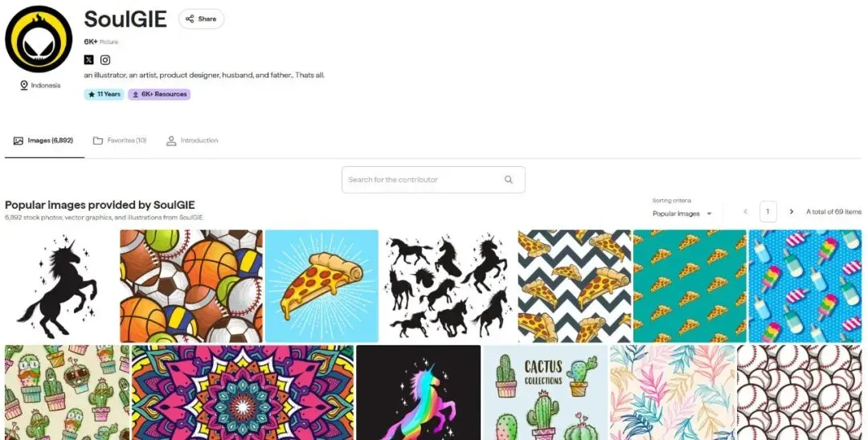Open the sports balls pattern image

coord(191,286)
